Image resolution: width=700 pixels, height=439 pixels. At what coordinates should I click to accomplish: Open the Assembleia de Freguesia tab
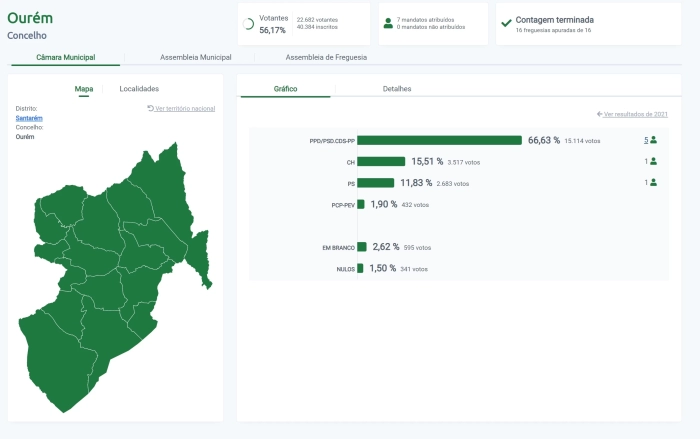326,58
